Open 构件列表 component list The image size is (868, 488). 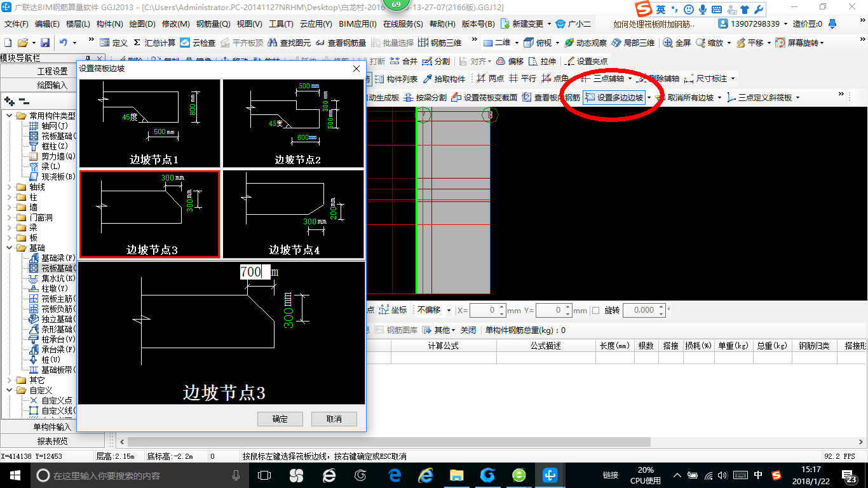coord(396,79)
